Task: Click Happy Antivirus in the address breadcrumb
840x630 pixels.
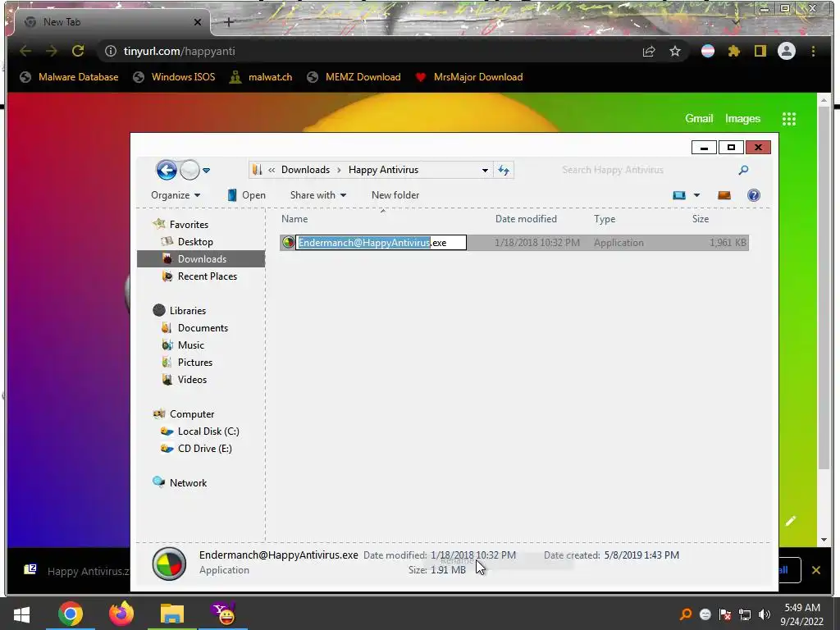Action: pos(383,170)
